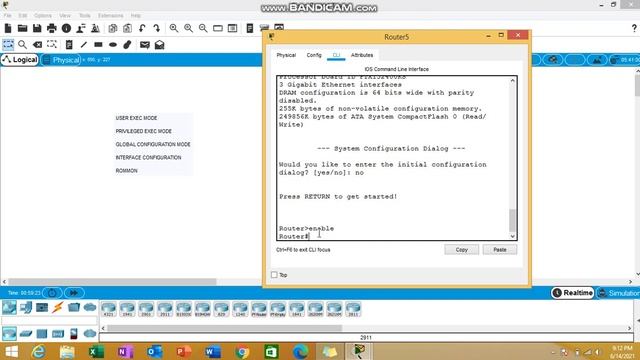Image resolution: width=640 pixels, height=360 pixels.
Task: Open the File menu
Action: pos(8,16)
